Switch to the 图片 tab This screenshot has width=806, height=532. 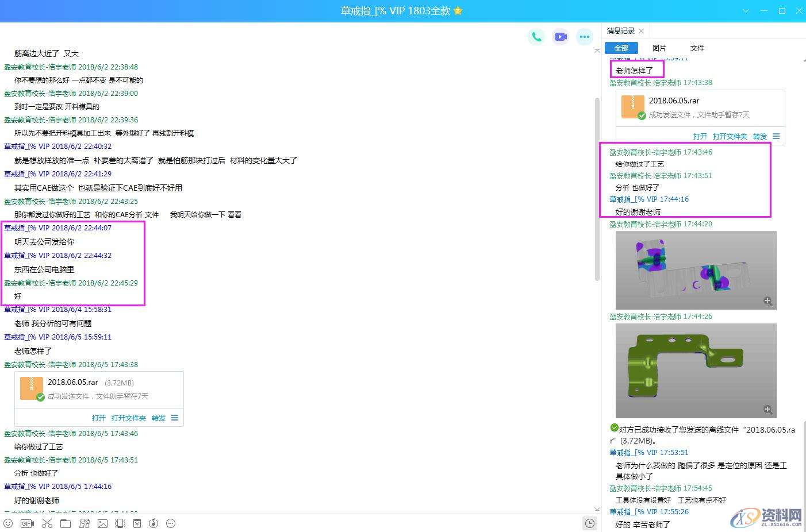(x=659, y=48)
